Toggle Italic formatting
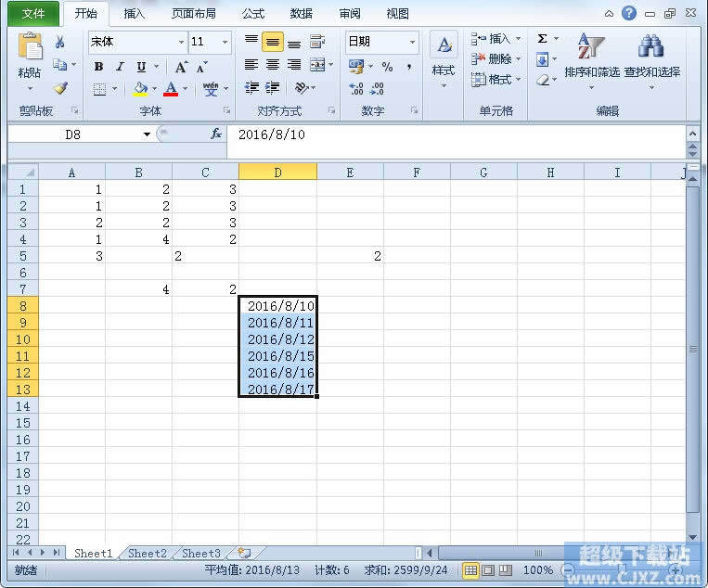Viewport: 708px width, 588px height. tap(120, 67)
